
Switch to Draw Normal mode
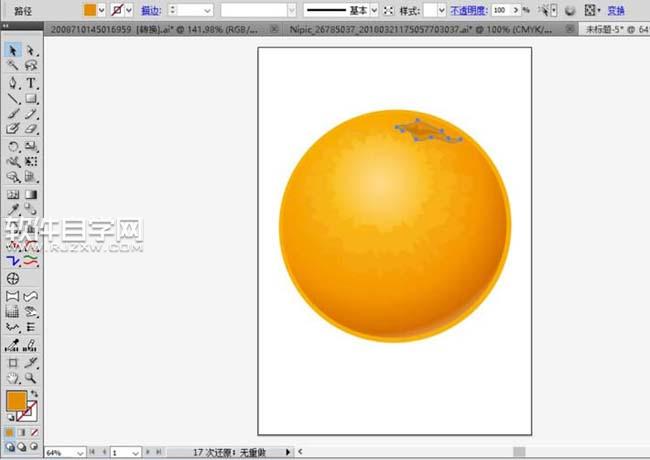pos(10,447)
